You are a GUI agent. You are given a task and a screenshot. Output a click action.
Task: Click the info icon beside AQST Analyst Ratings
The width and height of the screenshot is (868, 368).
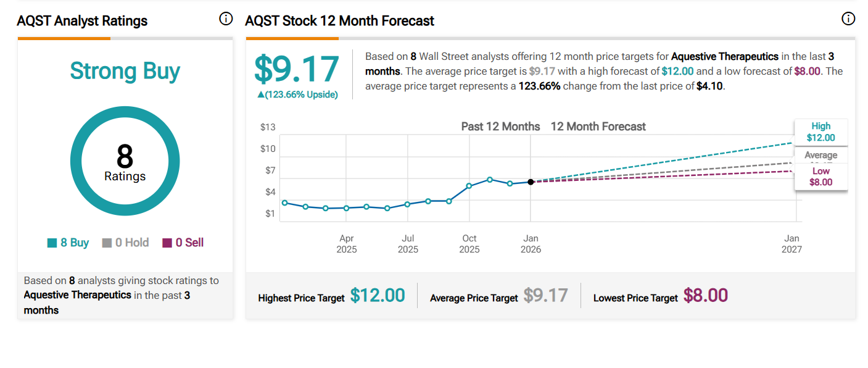pos(226,19)
